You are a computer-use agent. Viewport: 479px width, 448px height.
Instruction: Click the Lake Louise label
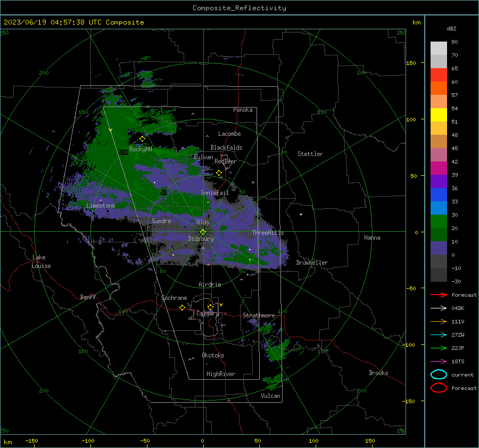[x=41, y=262]
